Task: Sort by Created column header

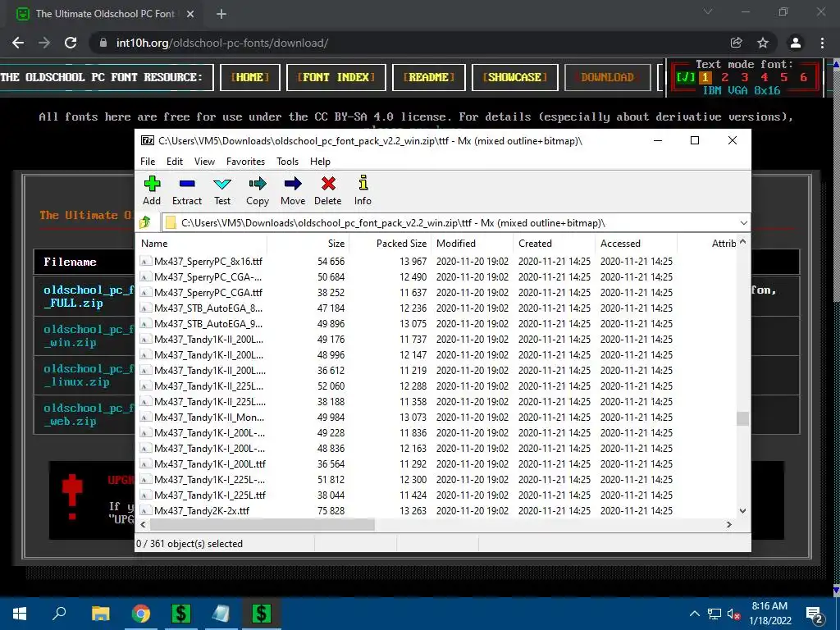Action: click(x=554, y=243)
